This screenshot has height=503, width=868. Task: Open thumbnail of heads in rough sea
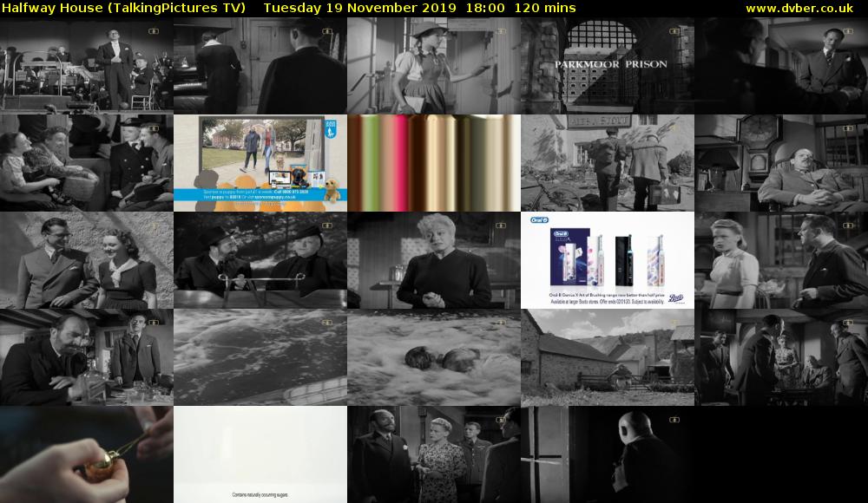[434, 357]
